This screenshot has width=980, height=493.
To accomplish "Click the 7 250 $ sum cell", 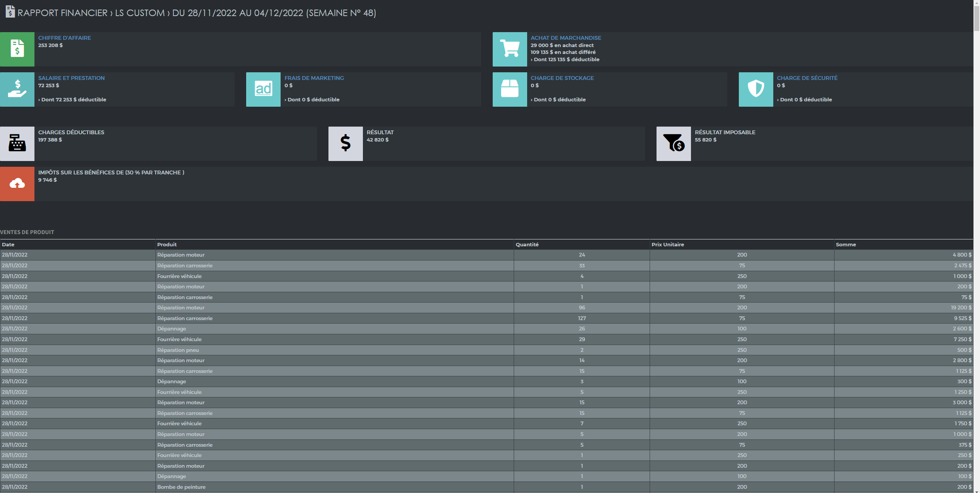I will click(904, 339).
